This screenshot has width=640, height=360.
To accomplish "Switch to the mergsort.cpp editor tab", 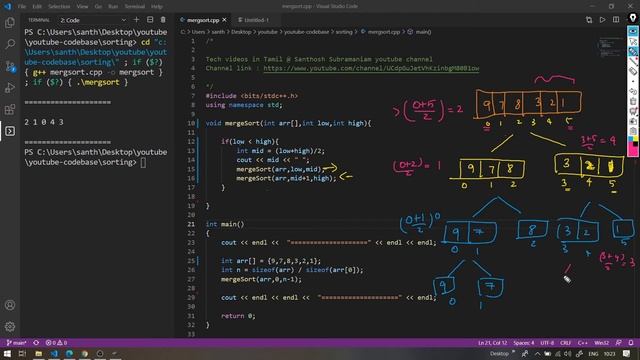I will pos(203,20).
